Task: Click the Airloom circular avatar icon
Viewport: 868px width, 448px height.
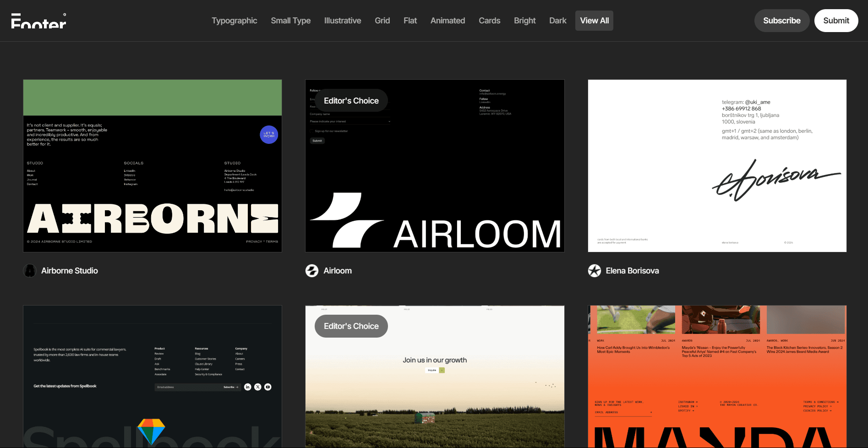Action: (x=312, y=271)
